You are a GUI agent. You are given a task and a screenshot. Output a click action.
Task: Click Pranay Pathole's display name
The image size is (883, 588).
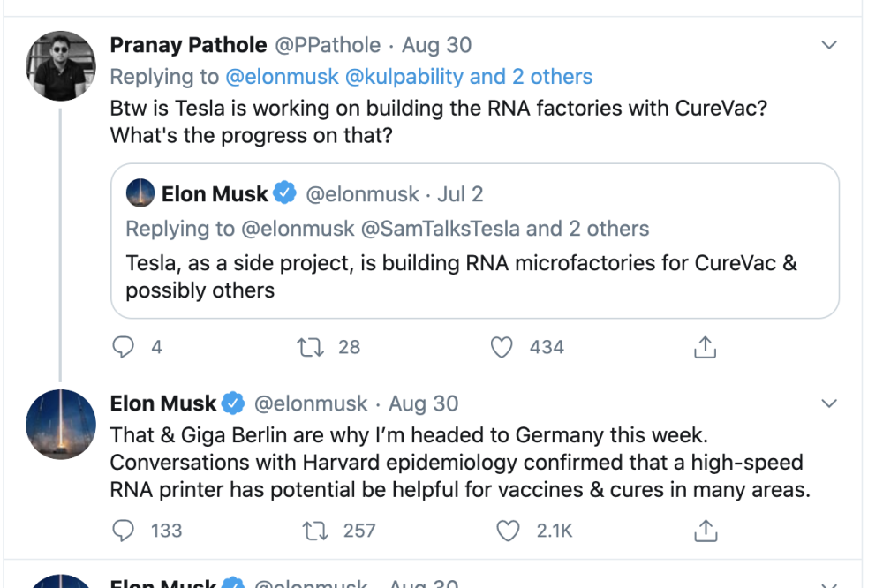[x=188, y=45]
